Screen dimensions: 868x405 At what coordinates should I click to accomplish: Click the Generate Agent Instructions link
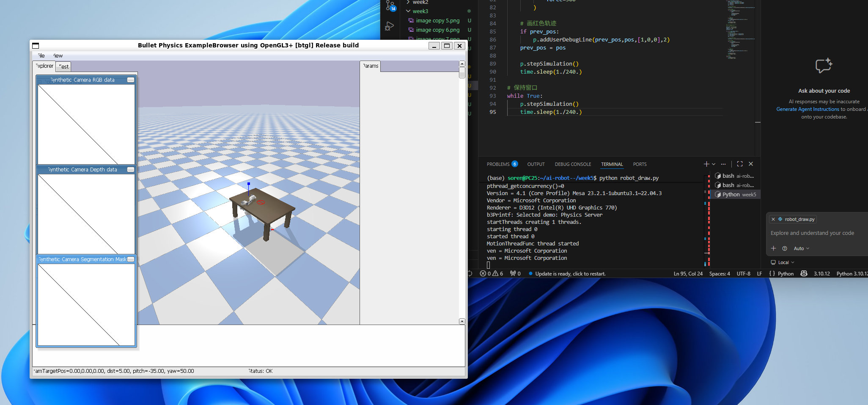pos(808,109)
